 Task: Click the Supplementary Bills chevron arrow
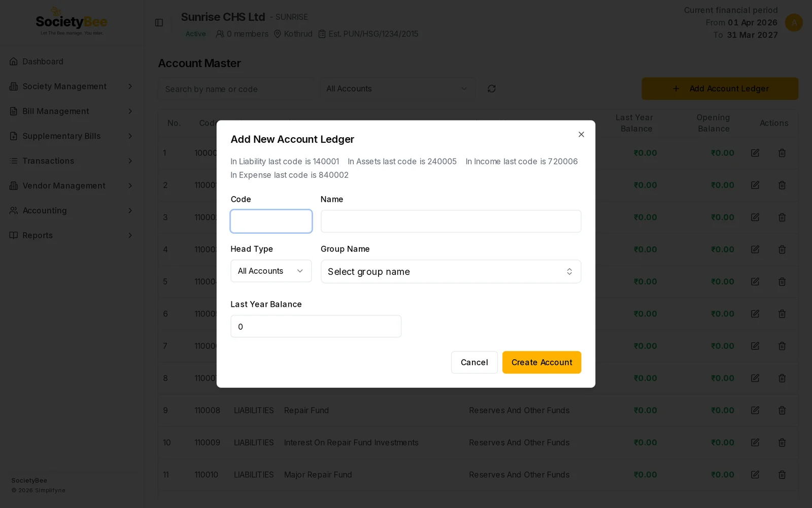pos(130,136)
